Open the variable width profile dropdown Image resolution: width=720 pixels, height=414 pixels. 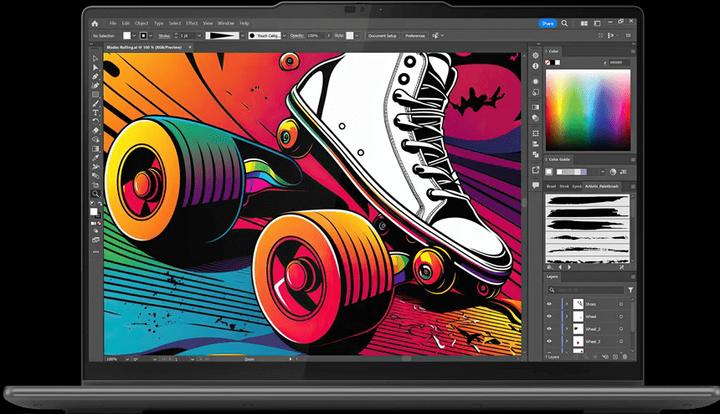click(x=242, y=35)
